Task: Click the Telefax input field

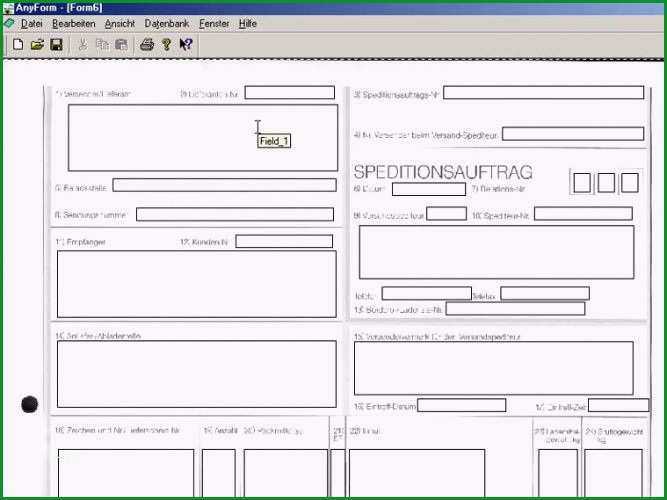Action: pyautogui.click(x=545, y=293)
